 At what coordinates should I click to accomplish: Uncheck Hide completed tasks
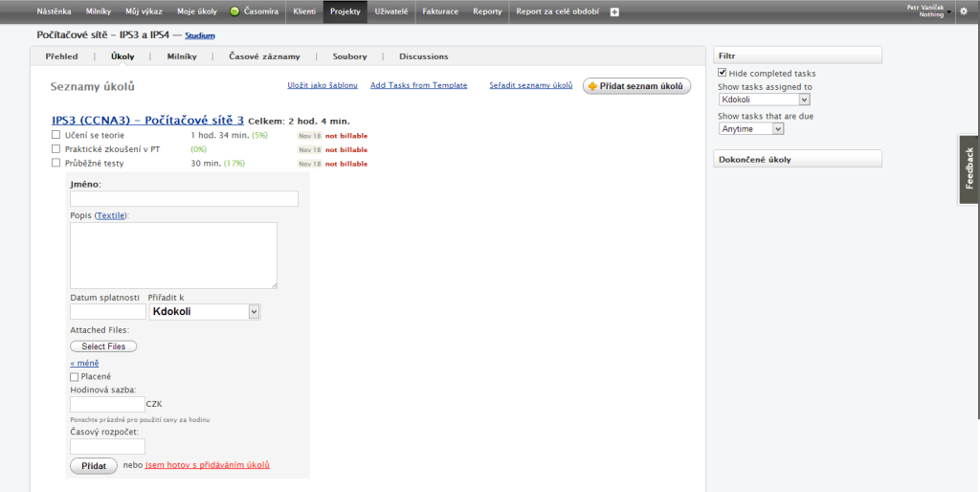click(722, 73)
